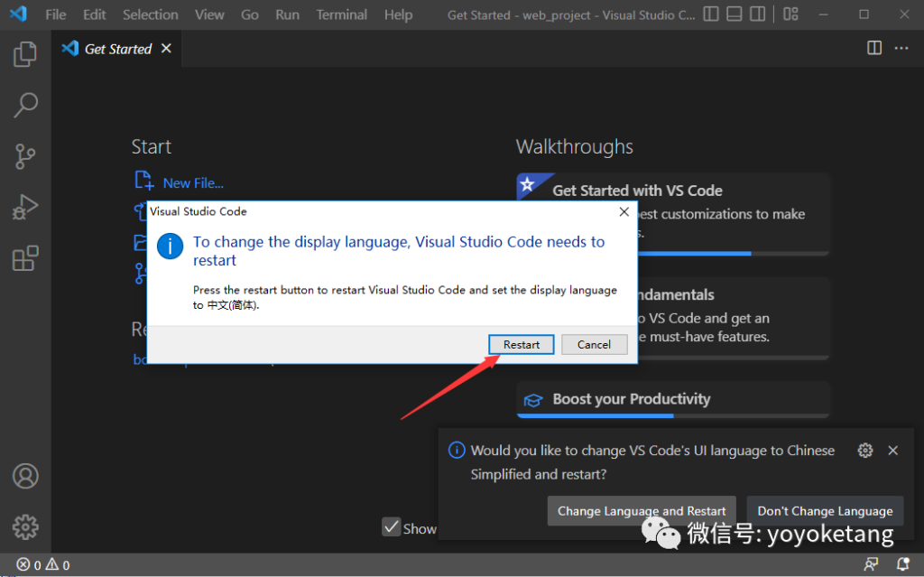The height and width of the screenshot is (577, 924).
Task: Open the Explorer view in activity bar
Action: click(x=25, y=53)
